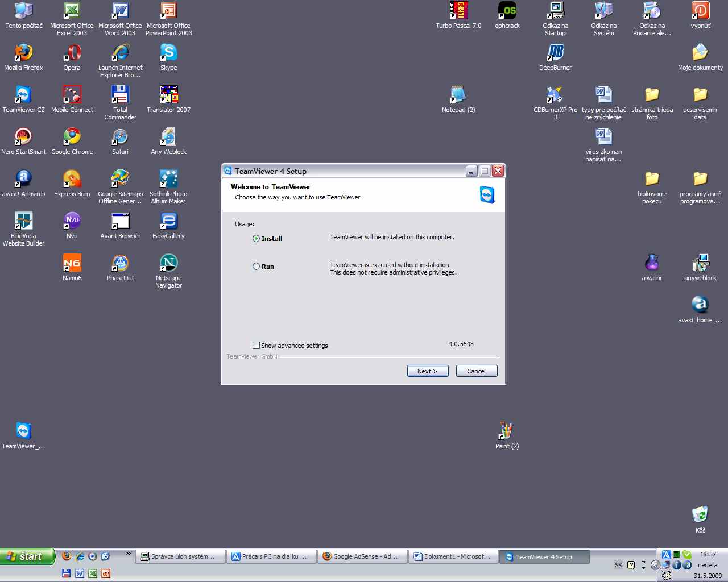This screenshot has width=728, height=582.
Task: Launch Internet Explorer from Quick Launch bar
Action: click(x=80, y=556)
